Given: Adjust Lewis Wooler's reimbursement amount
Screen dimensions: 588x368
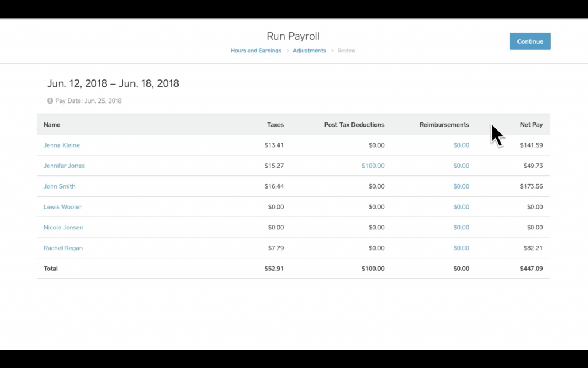Looking at the screenshot, I should [461, 206].
